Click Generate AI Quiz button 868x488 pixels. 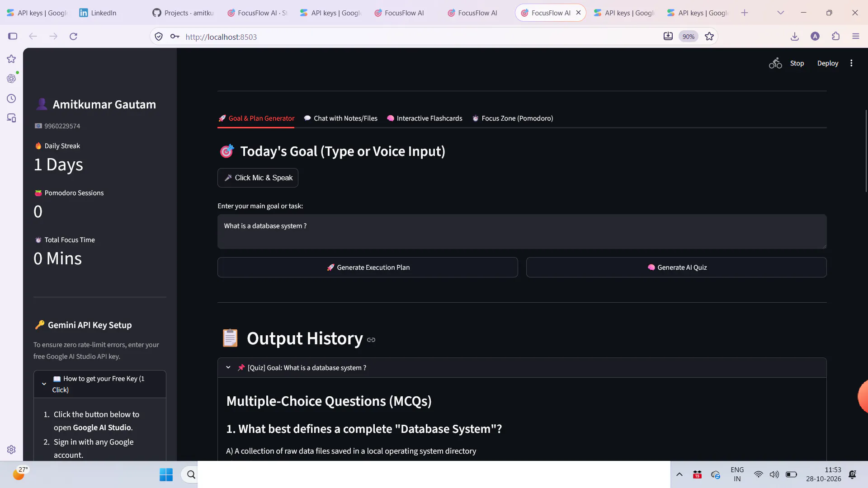point(676,267)
